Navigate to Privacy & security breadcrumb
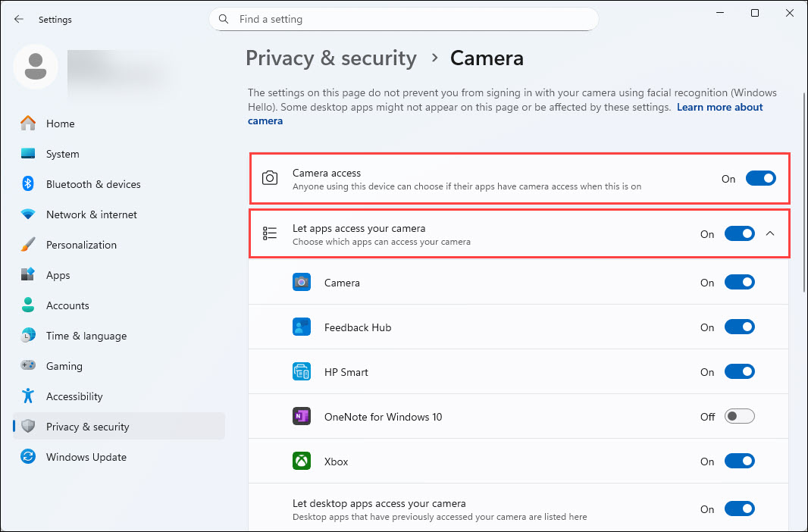This screenshot has width=808, height=532. pos(331,58)
